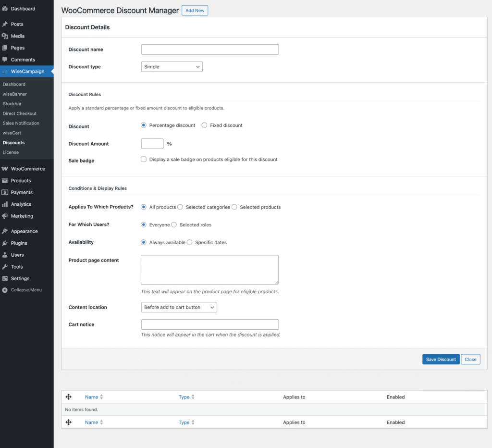Screen dimensions: 492x448
Task: Enable the sale badge checkbox
Action: point(144,160)
